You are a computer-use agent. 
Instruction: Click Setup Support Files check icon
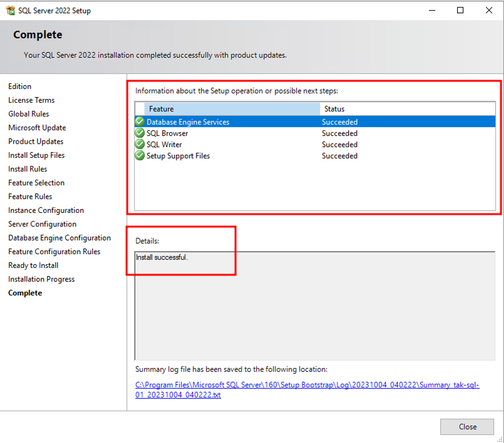pyautogui.click(x=140, y=156)
